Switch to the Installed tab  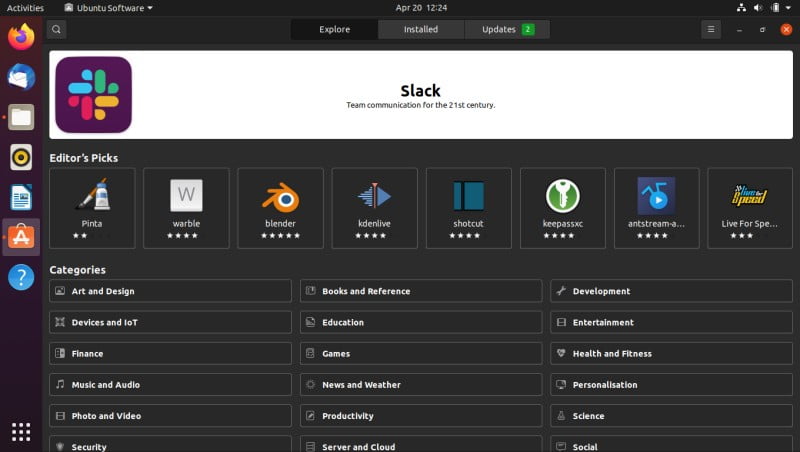pyautogui.click(x=421, y=30)
